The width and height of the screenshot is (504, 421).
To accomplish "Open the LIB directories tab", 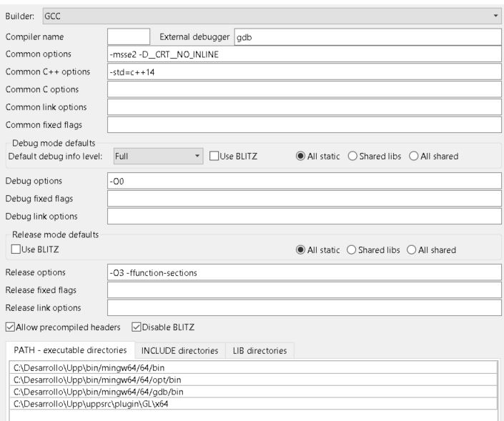I will click(x=259, y=350).
